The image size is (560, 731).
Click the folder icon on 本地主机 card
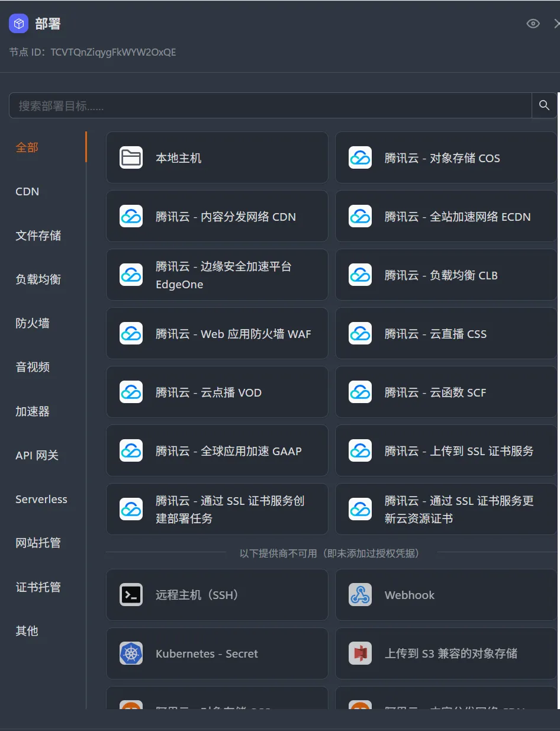point(130,157)
